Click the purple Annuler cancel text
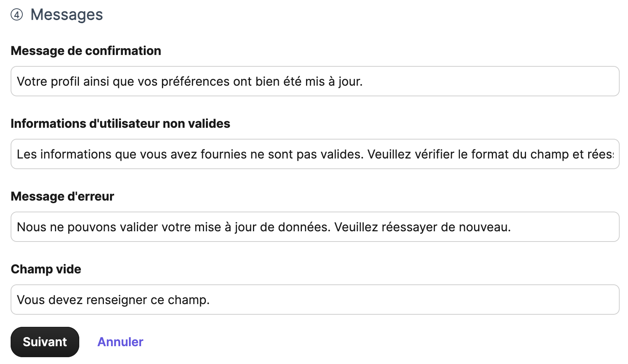The width and height of the screenshot is (628, 364). tap(120, 342)
